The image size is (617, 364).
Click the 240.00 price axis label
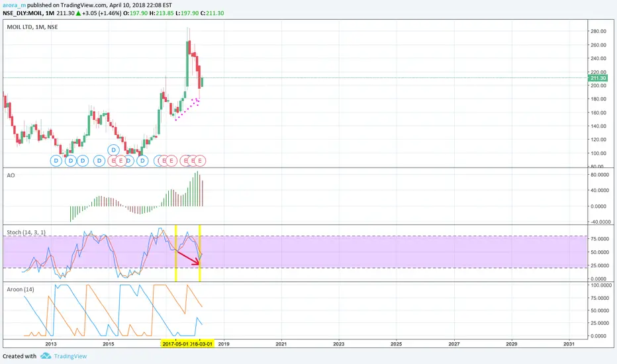[x=598, y=58]
